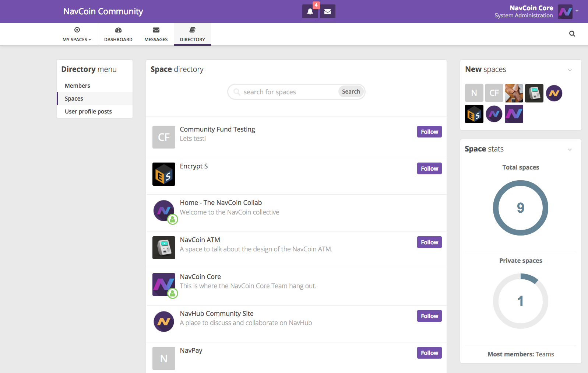This screenshot has height=373, width=588.
Task: Follow the NavPay space
Action: (x=429, y=353)
